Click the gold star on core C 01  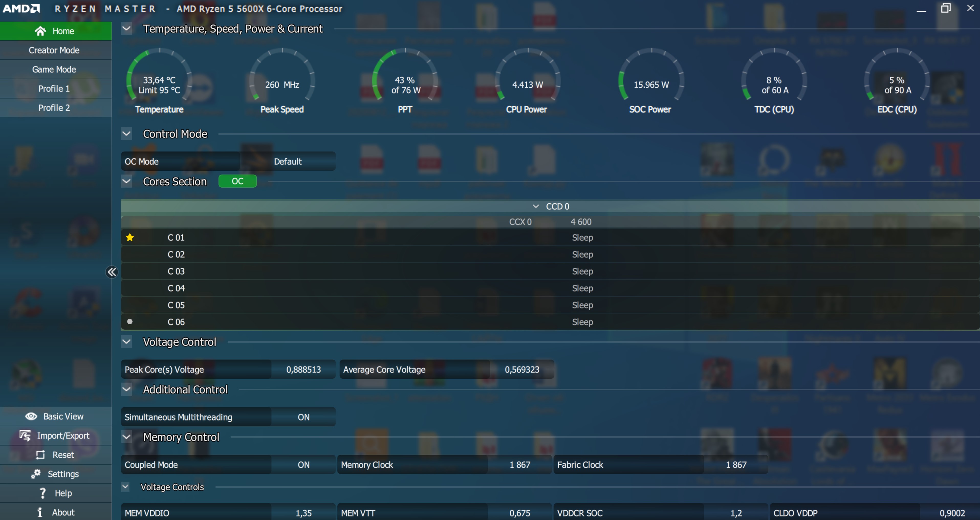coord(130,237)
